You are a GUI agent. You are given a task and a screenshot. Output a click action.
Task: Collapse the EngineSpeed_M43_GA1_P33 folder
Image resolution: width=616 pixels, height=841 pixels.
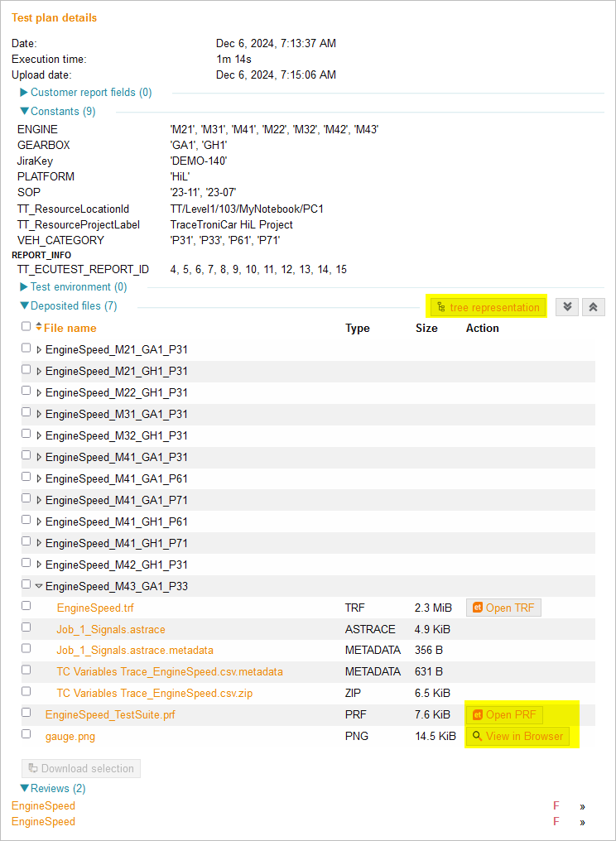point(39,586)
